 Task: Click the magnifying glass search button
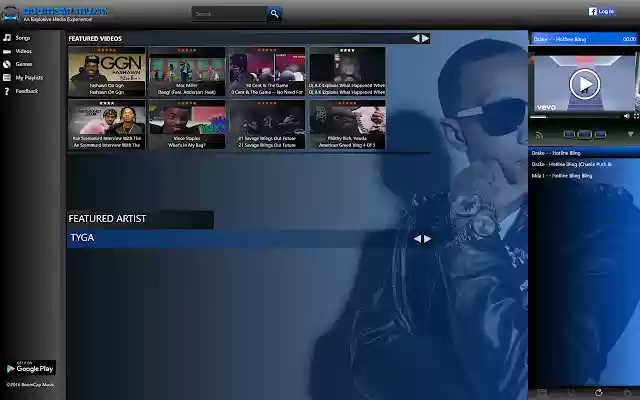[274, 14]
